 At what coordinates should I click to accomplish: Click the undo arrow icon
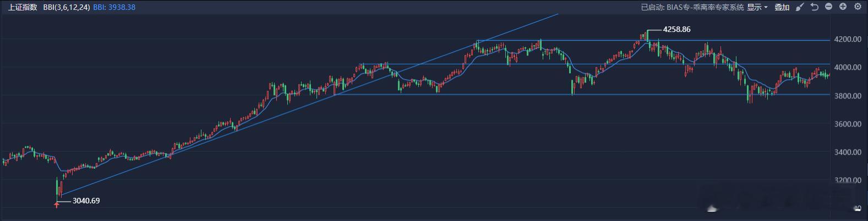(x=815, y=7)
